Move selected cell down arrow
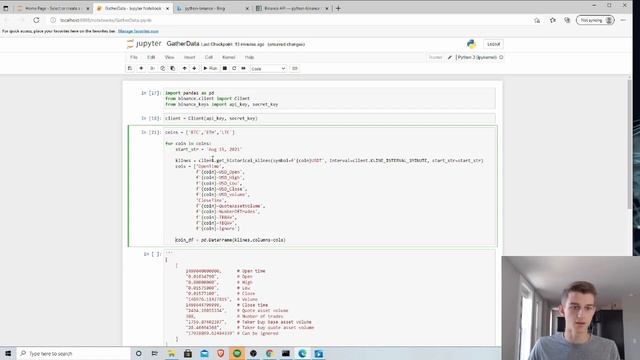 coord(194,69)
